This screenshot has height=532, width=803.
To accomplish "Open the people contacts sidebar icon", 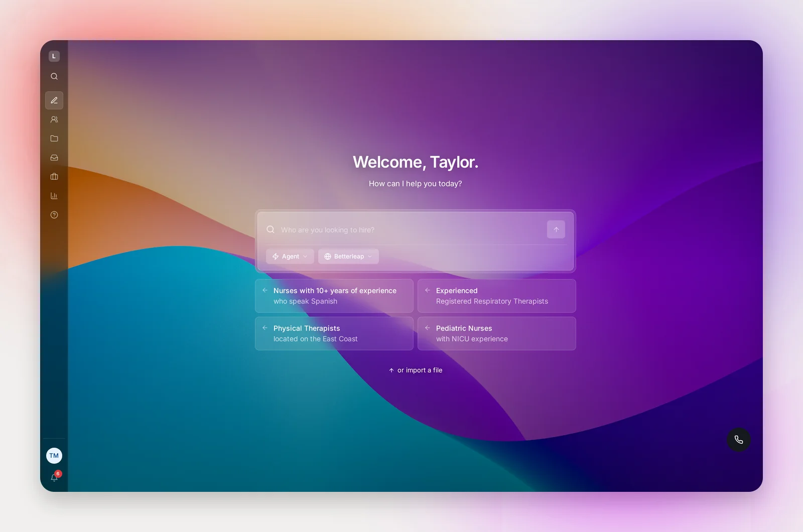I will pyautogui.click(x=54, y=119).
